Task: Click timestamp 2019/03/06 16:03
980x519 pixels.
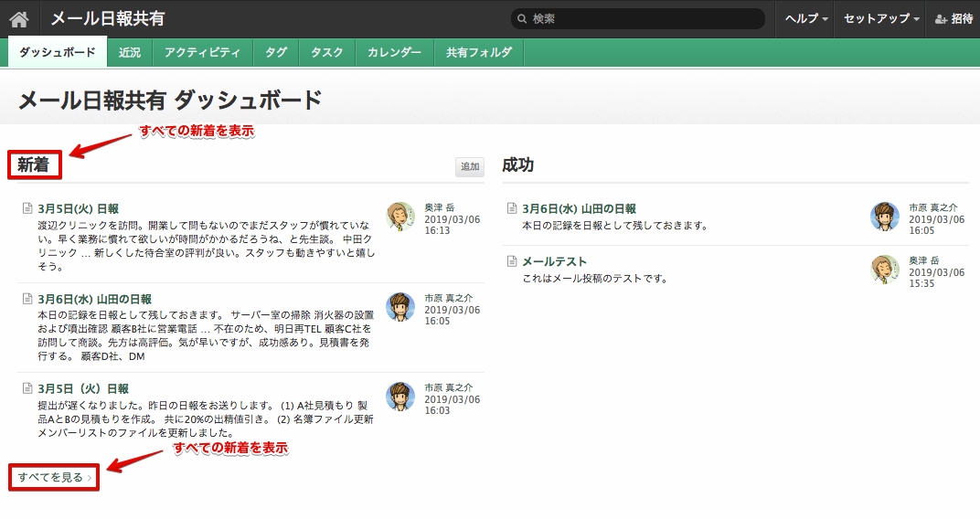Action: [x=452, y=405]
